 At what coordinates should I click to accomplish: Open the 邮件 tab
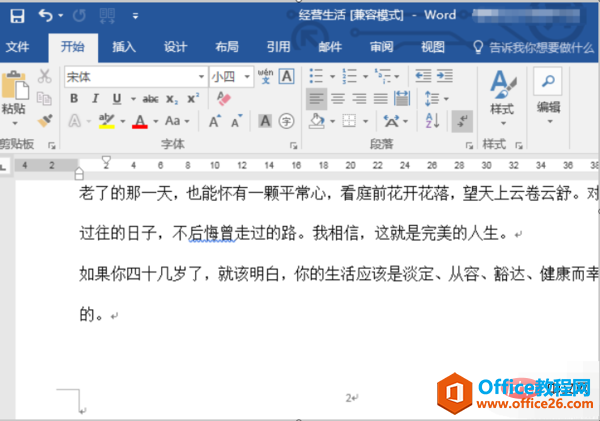[330, 47]
